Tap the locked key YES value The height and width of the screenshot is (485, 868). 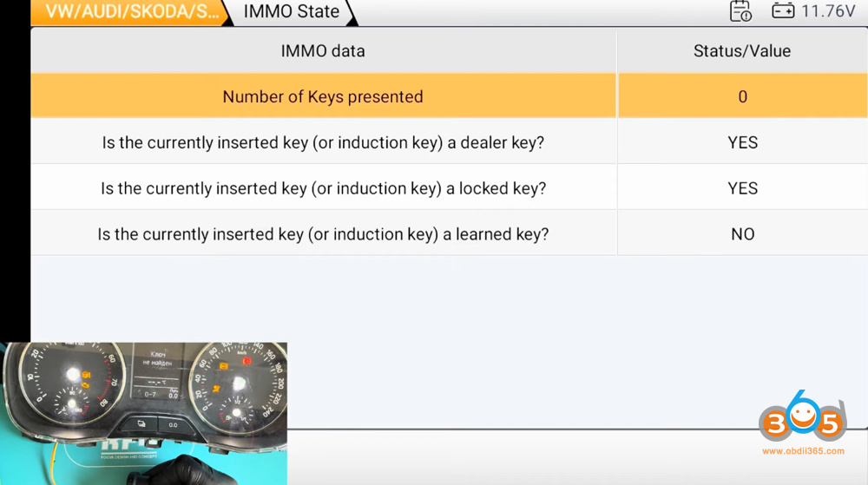coord(742,188)
